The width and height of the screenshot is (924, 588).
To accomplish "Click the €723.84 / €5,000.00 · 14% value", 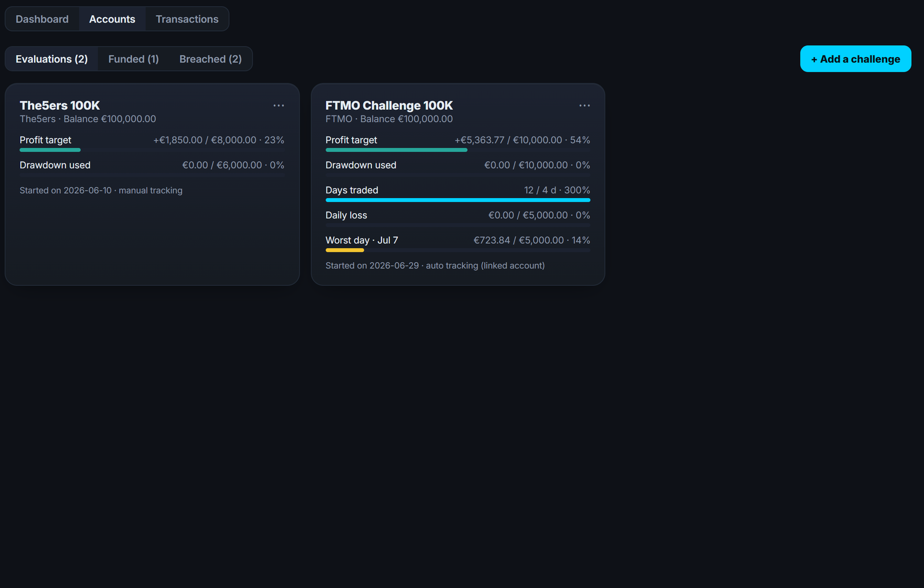I will click(x=532, y=240).
